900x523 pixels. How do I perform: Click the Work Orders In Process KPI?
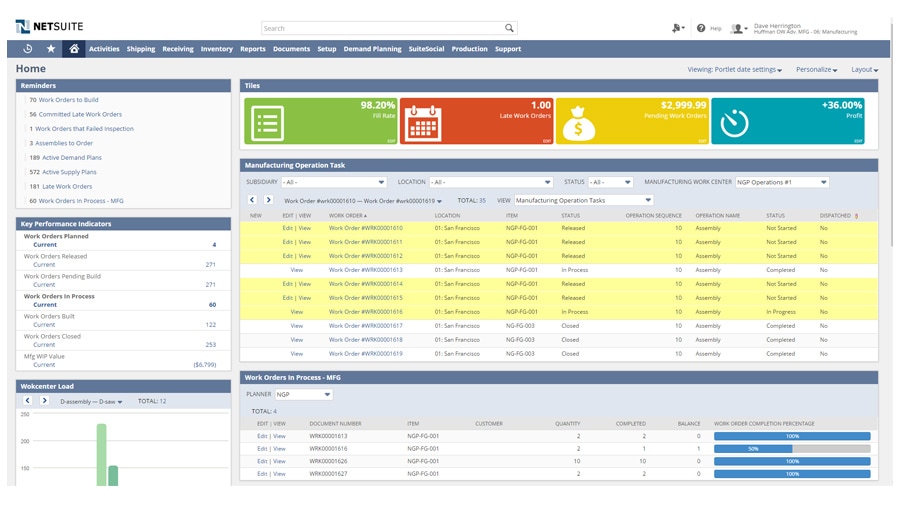click(x=59, y=296)
